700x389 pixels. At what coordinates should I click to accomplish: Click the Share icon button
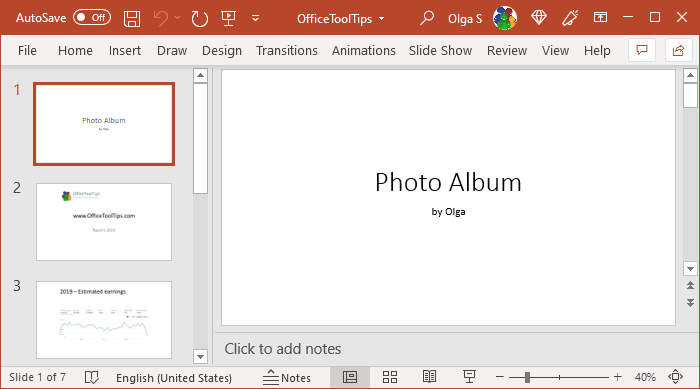[678, 50]
